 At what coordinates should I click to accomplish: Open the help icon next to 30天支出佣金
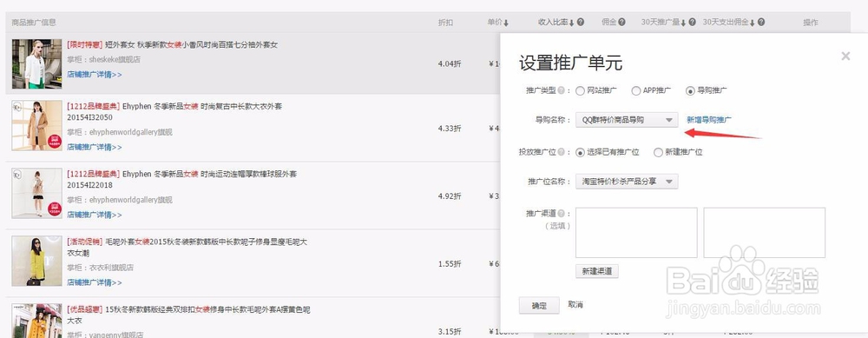(x=761, y=23)
